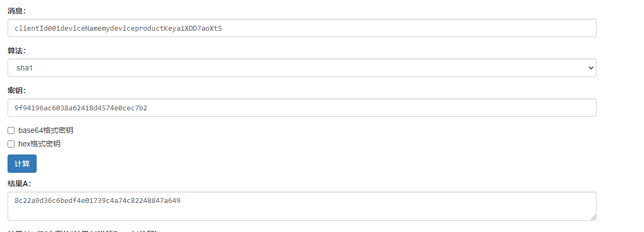This screenshot has height=232, width=644.
Task: Click the 消息: label
Action: [17, 11]
